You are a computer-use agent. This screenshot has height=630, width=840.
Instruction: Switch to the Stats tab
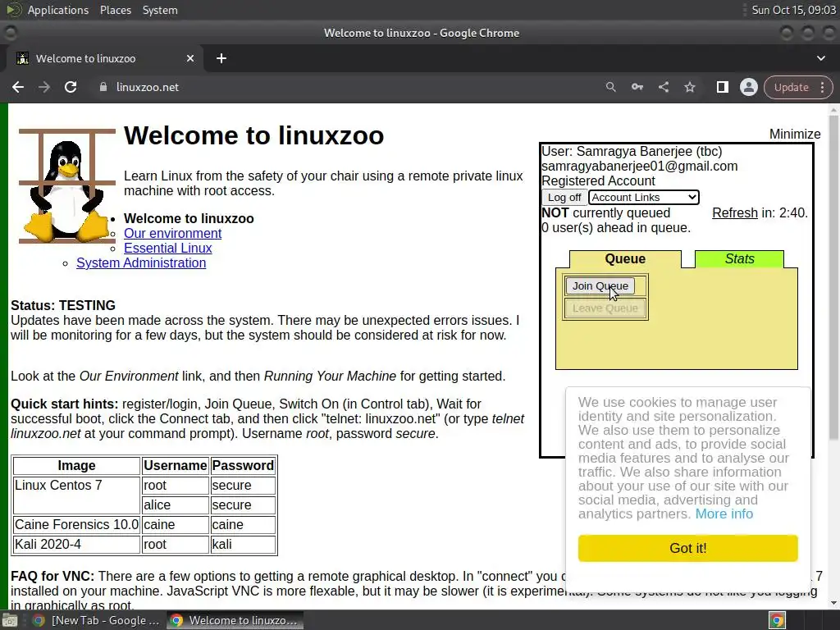739,258
